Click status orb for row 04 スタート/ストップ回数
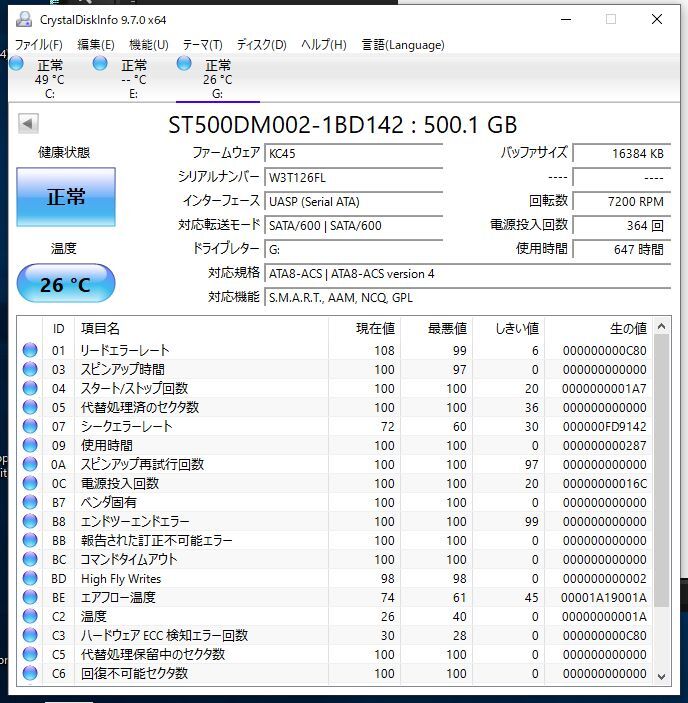The width and height of the screenshot is (688, 703). tap(30, 388)
